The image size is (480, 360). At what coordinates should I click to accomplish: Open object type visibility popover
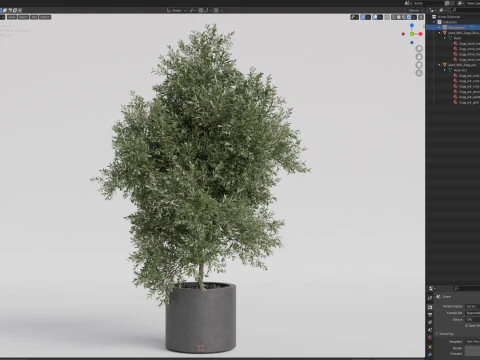[355, 17]
